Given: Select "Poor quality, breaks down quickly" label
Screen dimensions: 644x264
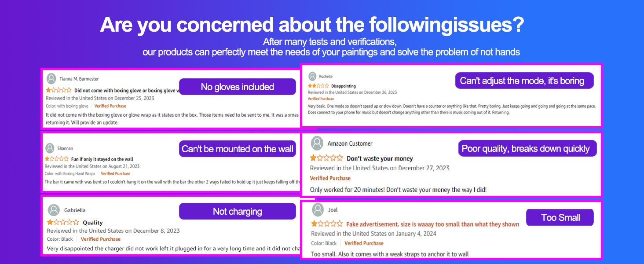Looking at the screenshot, I should coord(526,148).
